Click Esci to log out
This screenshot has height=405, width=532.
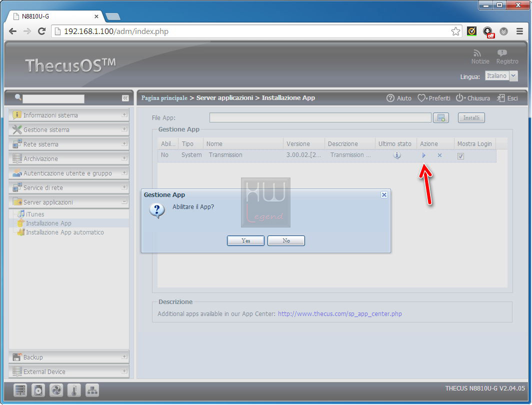click(507, 98)
